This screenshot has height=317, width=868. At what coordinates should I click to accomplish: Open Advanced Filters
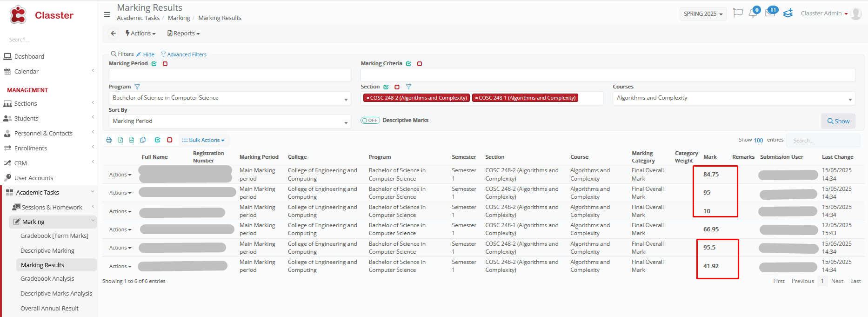click(184, 54)
